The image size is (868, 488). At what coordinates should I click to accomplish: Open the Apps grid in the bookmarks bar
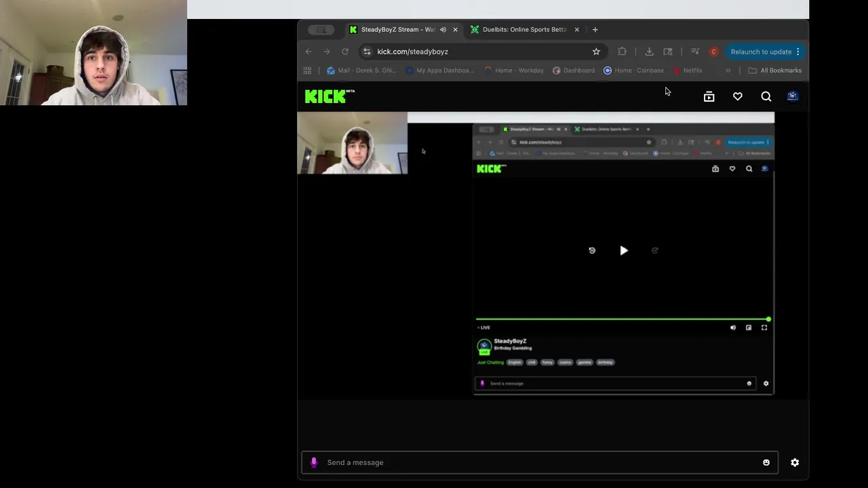tap(307, 70)
